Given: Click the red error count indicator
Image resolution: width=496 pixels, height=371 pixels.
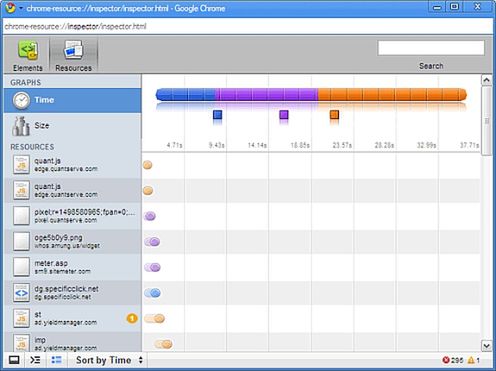Looking at the screenshot, I should coord(452,360).
